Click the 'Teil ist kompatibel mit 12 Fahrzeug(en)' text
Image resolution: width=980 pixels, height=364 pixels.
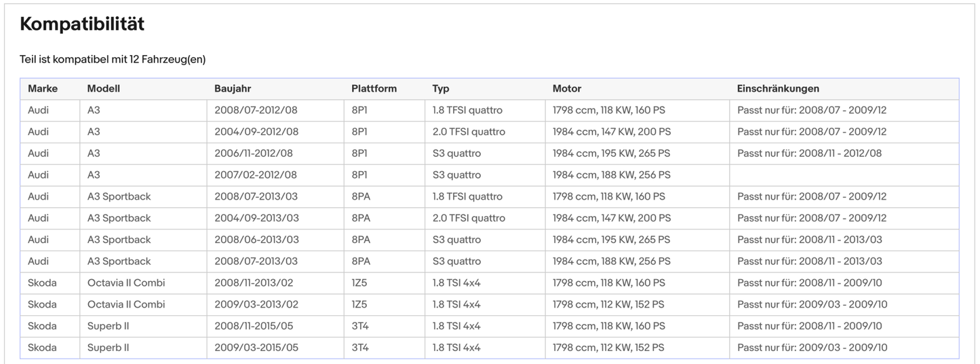(x=113, y=59)
